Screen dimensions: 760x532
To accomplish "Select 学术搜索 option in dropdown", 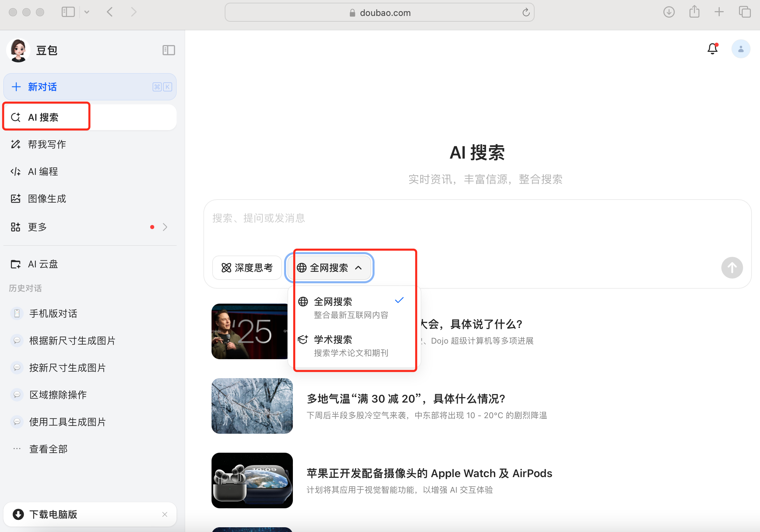I will click(x=354, y=346).
